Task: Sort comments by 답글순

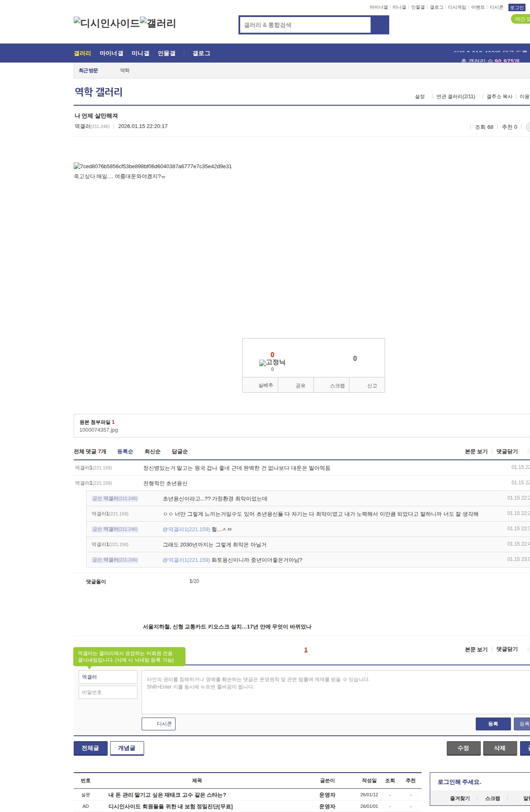Action: [x=180, y=452]
